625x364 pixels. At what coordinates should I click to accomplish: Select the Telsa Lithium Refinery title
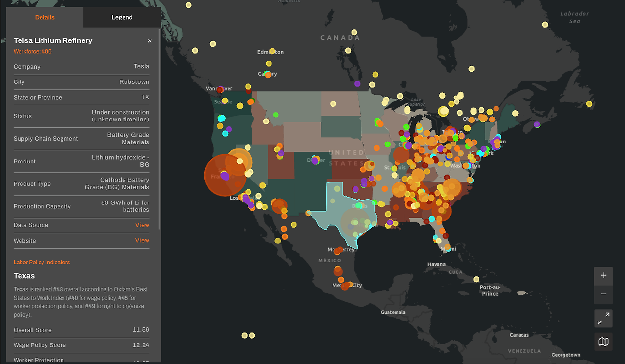[x=53, y=40]
